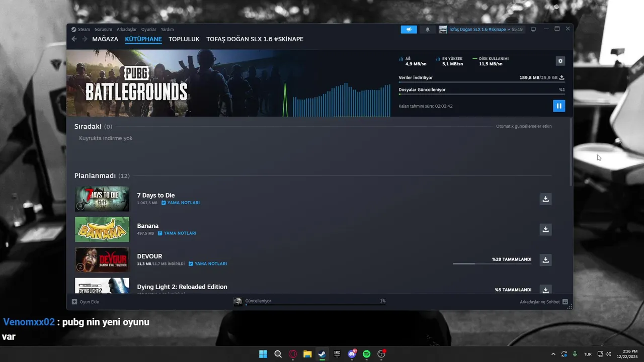Open OBS Studio from the taskbar
Screen dimensions: 644x362
pyautogui.click(x=381, y=354)
